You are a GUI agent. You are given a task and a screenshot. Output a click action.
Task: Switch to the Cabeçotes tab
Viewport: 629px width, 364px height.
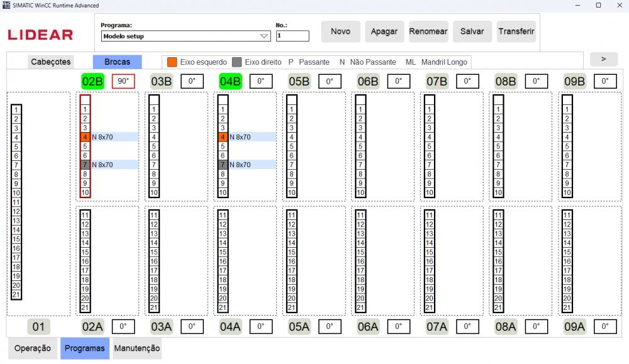point(51,62)
